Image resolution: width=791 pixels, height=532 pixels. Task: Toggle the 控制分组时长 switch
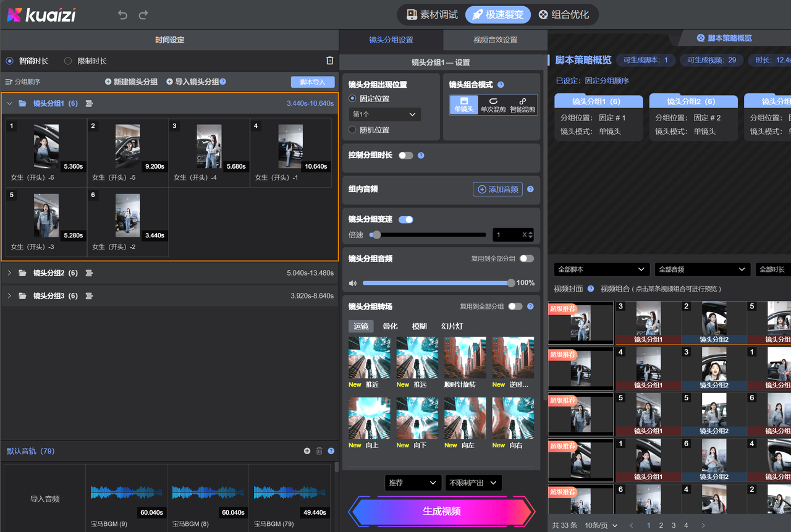[405, 156]
